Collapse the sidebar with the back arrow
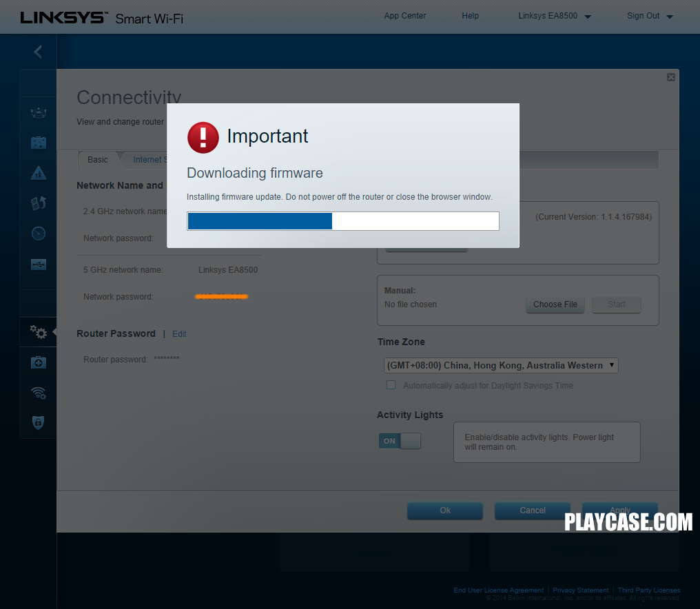 [38, 52]
